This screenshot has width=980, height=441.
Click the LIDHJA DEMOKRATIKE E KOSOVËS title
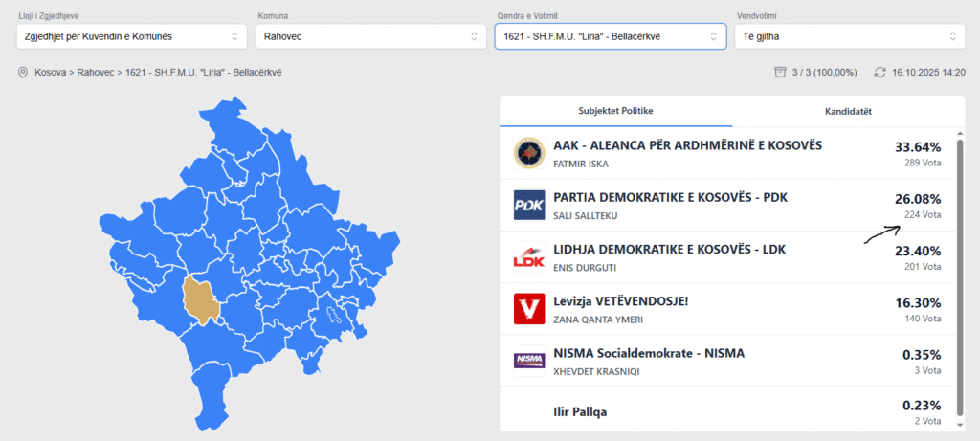[669, 250]
